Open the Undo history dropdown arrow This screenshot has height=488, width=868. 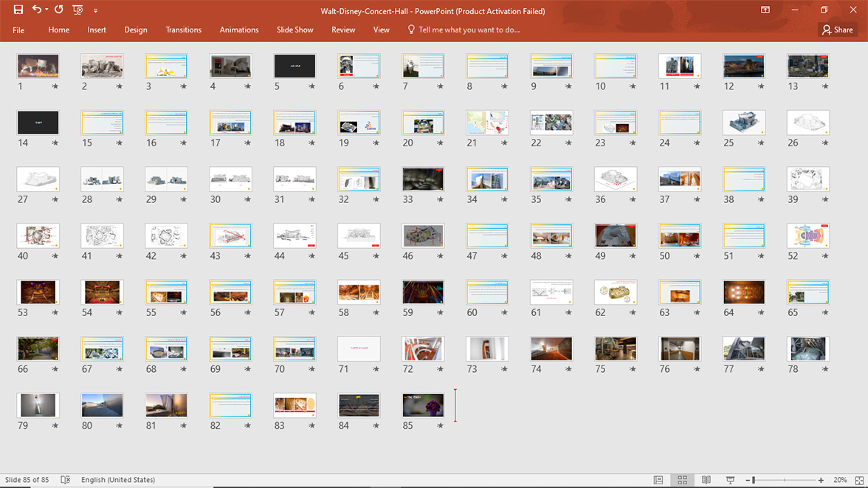tap(46, 10)
